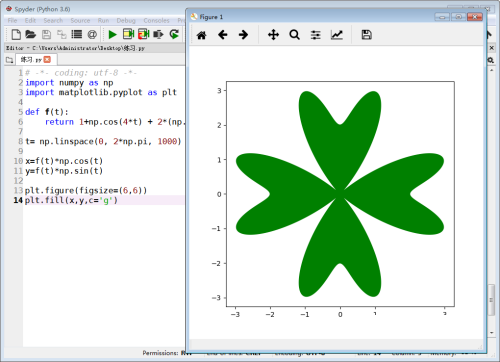Click the return statement on line 6
Viewport: 500px width, 362px height.
[x=115, y=122]
